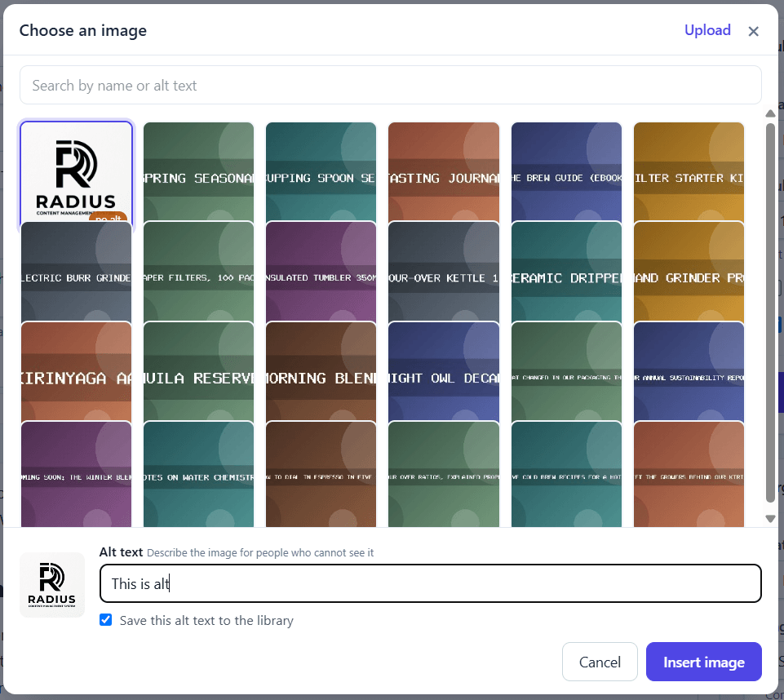Click the Upload link
Viewport: 784px width, 700px height.
(x=707, y=30)
